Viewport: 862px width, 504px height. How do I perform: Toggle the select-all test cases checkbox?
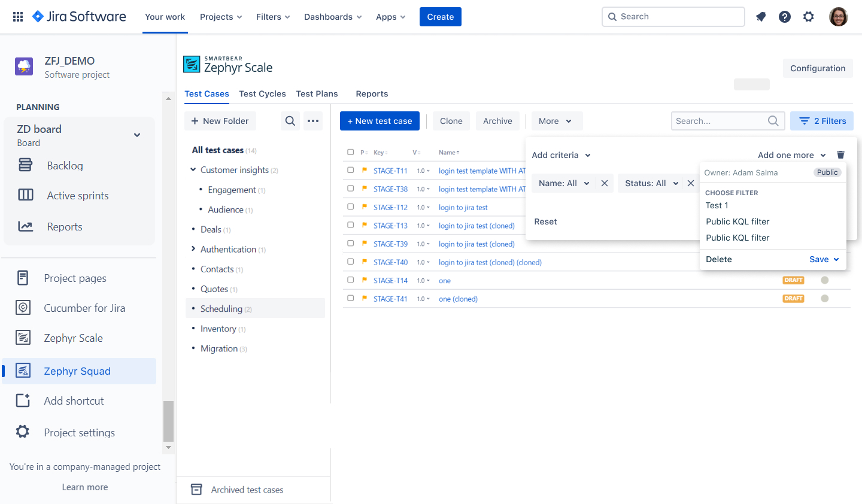[351, 152]
